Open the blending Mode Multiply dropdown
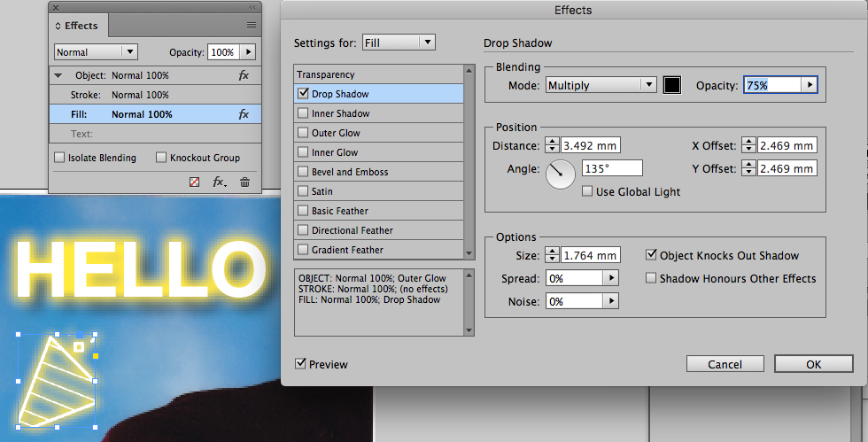The image size is (868, 442). point(601,85)
